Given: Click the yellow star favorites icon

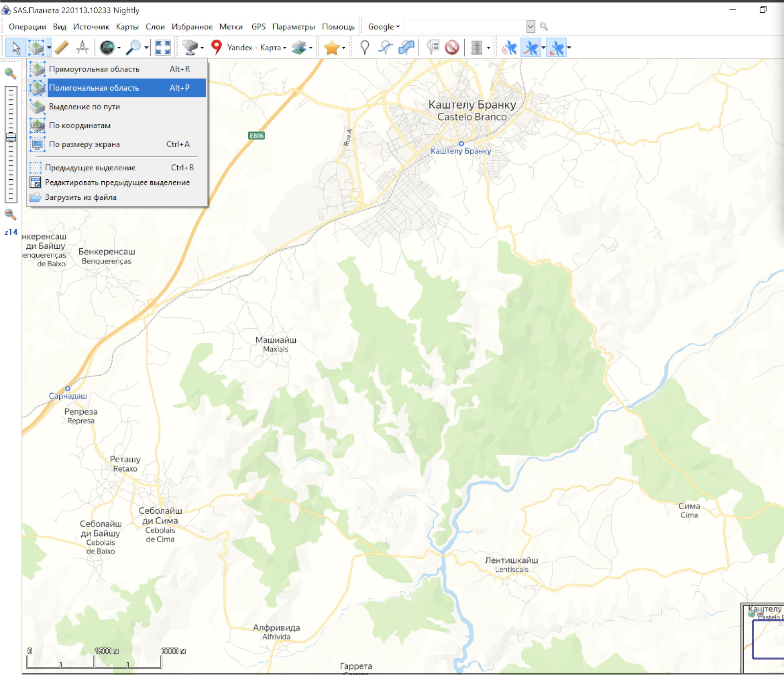Looking at the screenshot, I should pyautogui.click(x=332, y=48).
